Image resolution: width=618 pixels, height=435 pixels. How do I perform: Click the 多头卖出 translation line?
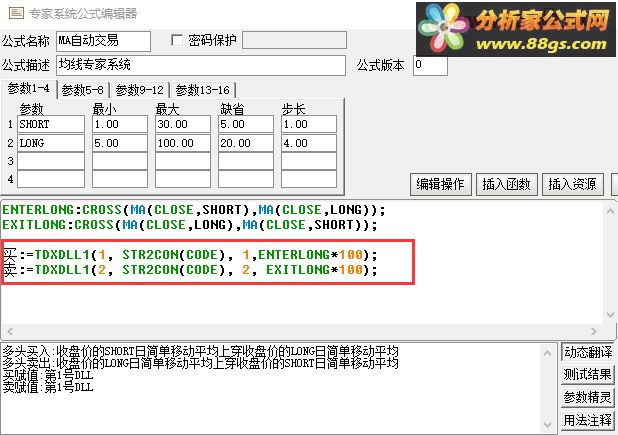click(x=201, y=363)
